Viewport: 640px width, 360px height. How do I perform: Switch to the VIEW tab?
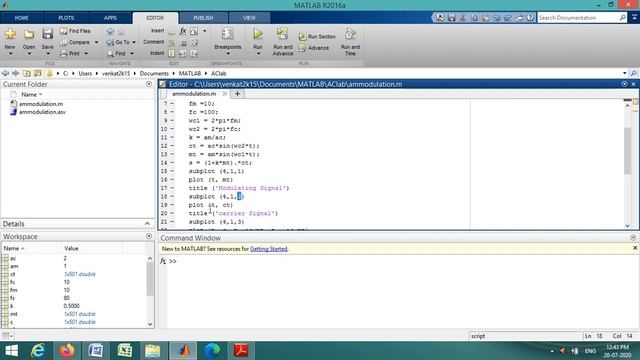coord(249,18)
